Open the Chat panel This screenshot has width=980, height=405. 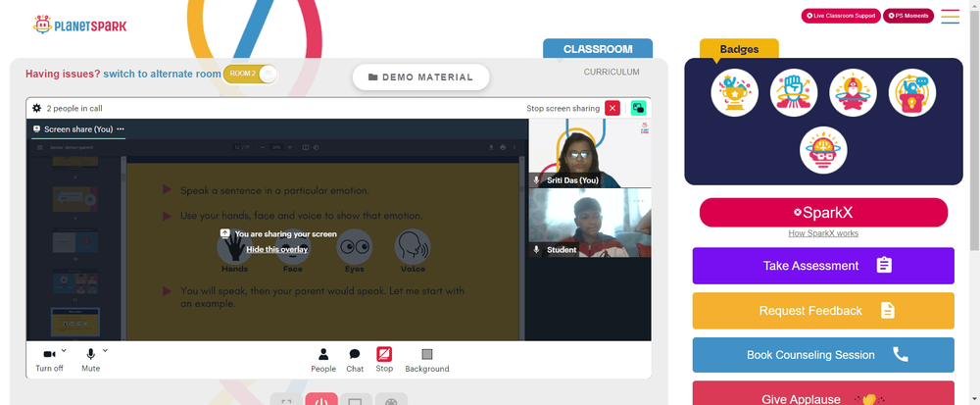(355, 360)
